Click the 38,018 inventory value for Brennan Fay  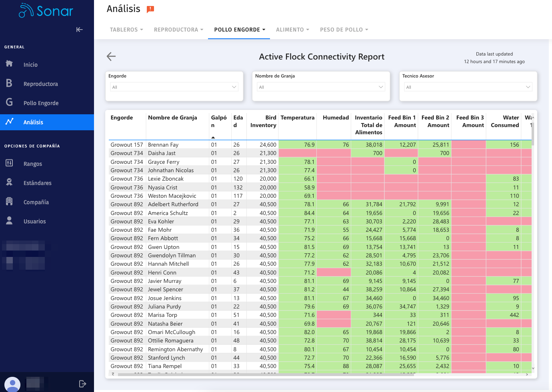(x=374, y=145)
